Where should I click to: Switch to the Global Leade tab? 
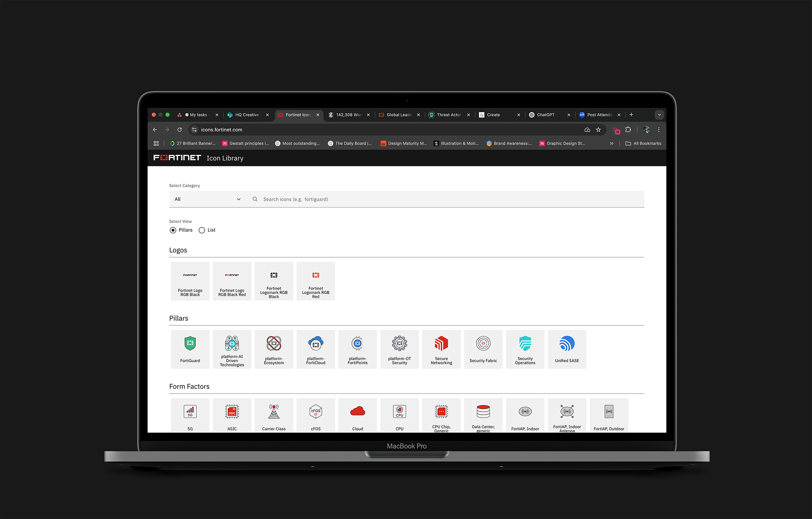point(398,115)
